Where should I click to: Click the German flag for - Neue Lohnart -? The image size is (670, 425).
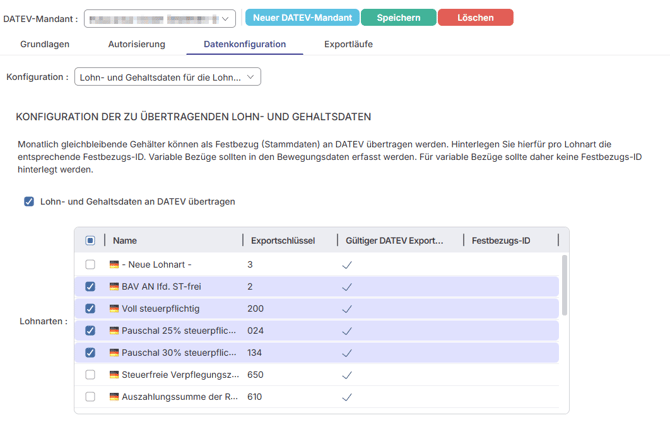tap(114, 264)
